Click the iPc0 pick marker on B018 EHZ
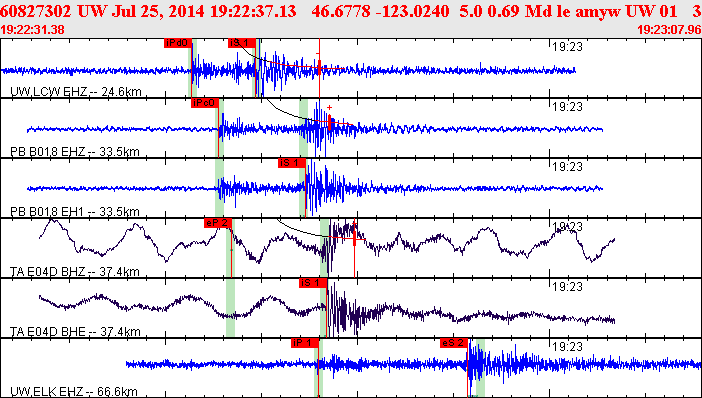Viewport: 702px width, 398px height. coord(205,103)
